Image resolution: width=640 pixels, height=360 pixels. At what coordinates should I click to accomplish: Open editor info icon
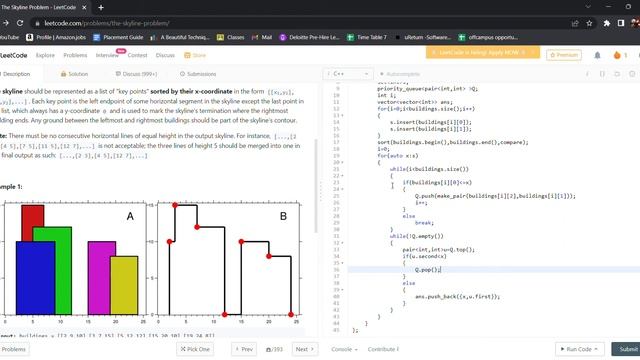tap(587, 74)
